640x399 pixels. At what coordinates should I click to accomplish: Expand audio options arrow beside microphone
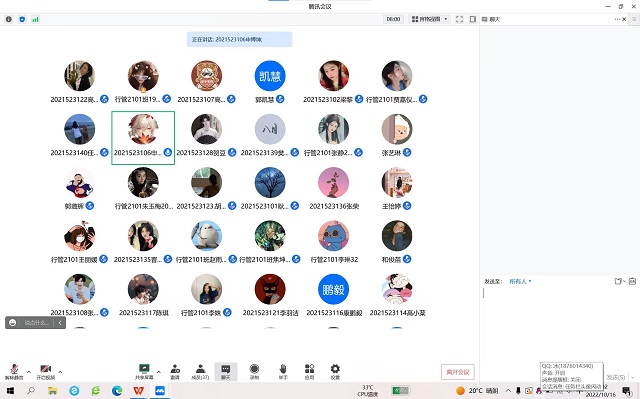point(29,372)
